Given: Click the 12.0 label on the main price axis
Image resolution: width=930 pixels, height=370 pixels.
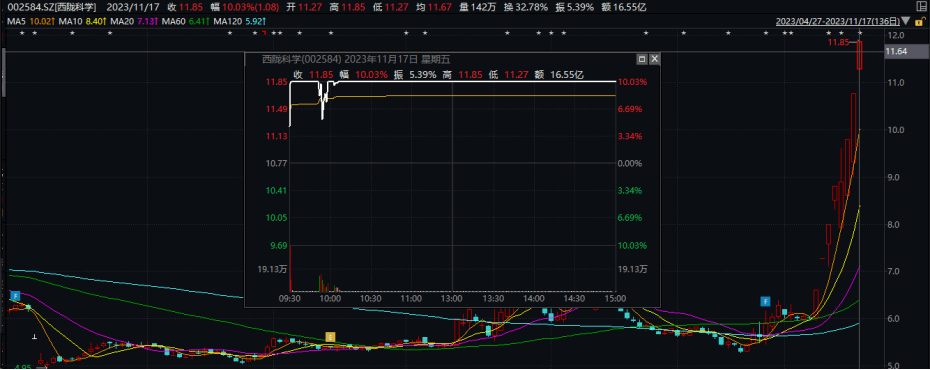Looking at the screenshot, I should pos(896,36).
